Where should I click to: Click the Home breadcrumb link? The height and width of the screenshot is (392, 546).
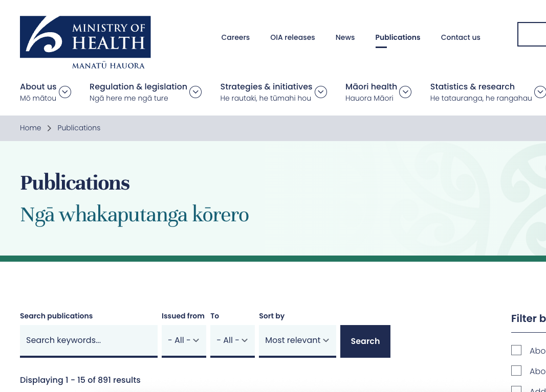(x=30, y=128)
